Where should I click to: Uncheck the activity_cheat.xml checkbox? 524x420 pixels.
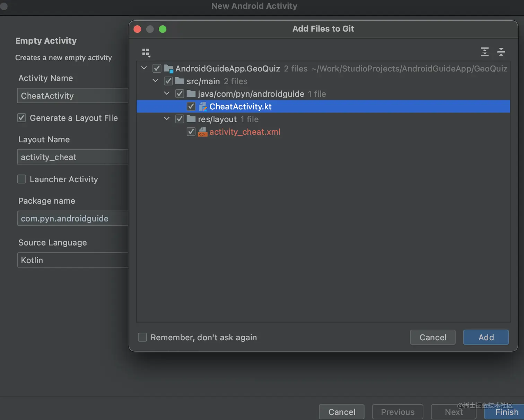tap(191, 132)
